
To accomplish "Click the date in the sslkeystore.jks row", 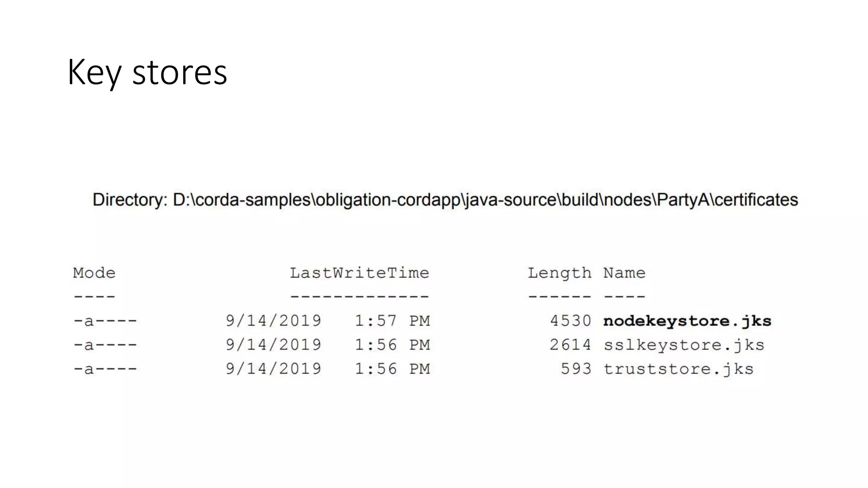I will 273,345.
